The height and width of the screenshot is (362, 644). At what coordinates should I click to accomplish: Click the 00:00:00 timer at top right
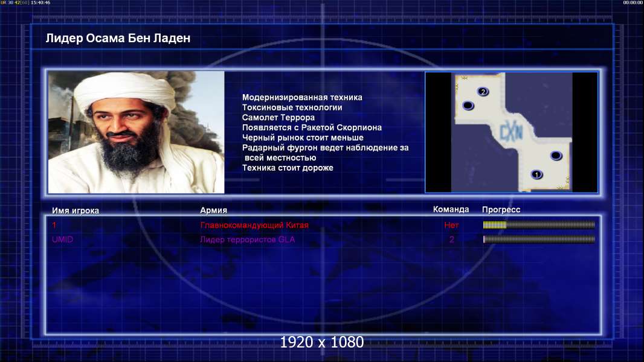[x=633, y=2]
